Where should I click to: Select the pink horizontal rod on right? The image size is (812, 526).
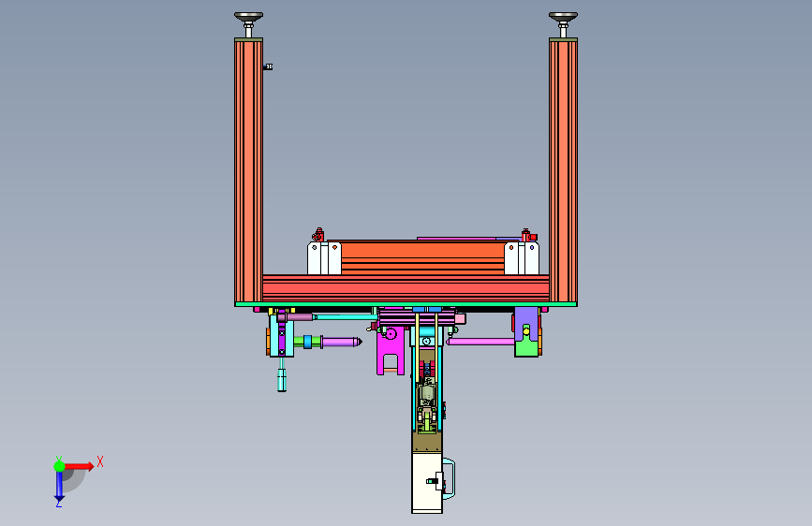pos(480,342)
